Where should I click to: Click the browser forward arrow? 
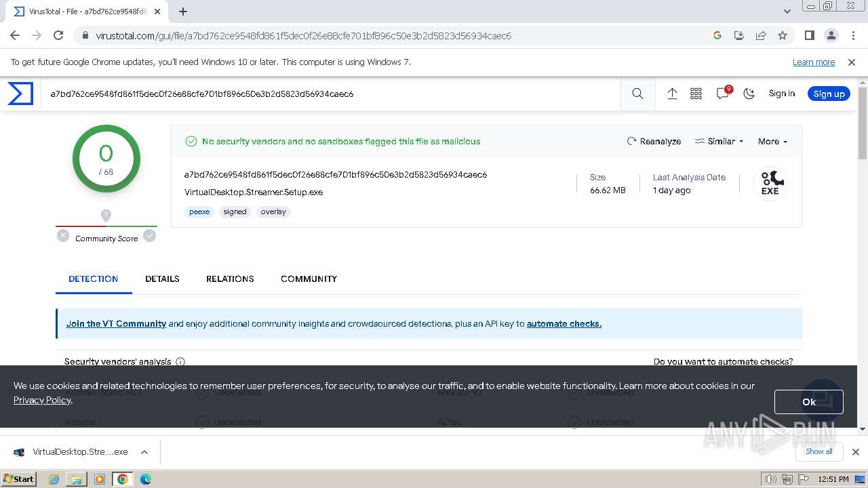point(37,35)
